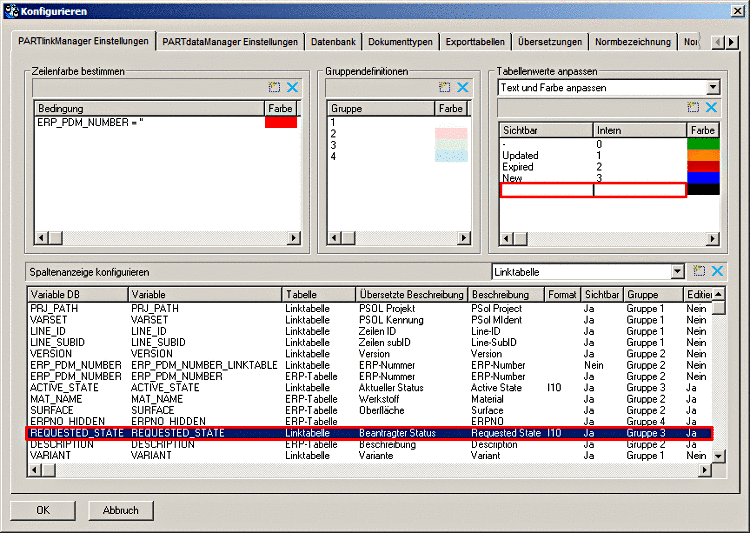The width and height of the screenshot is (750, 533).
Task: Click black swatch of empty new row
Action: point(703,189)
